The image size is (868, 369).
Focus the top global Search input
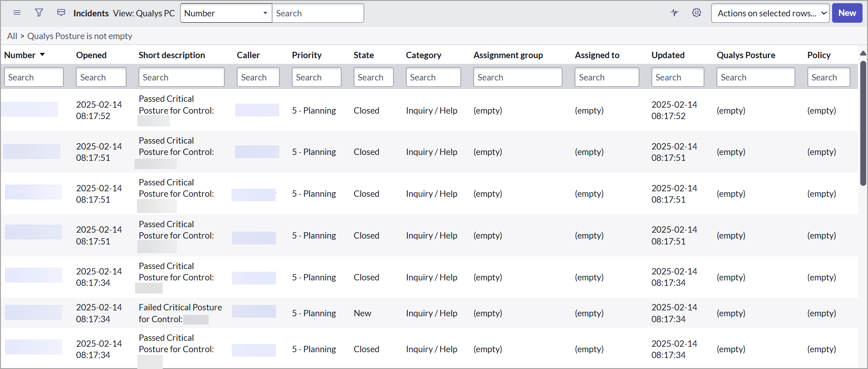pyautogui.click(x=317, y=13)
